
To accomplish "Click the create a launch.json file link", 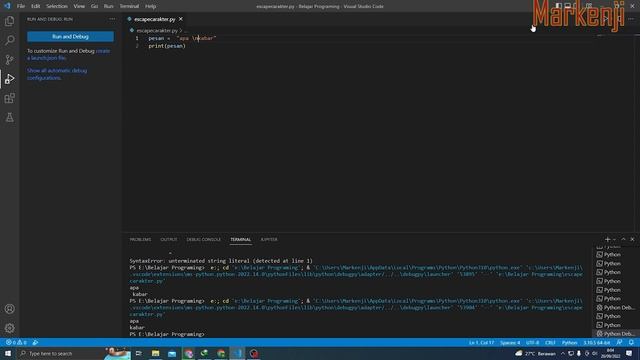I will pos(68,55).
